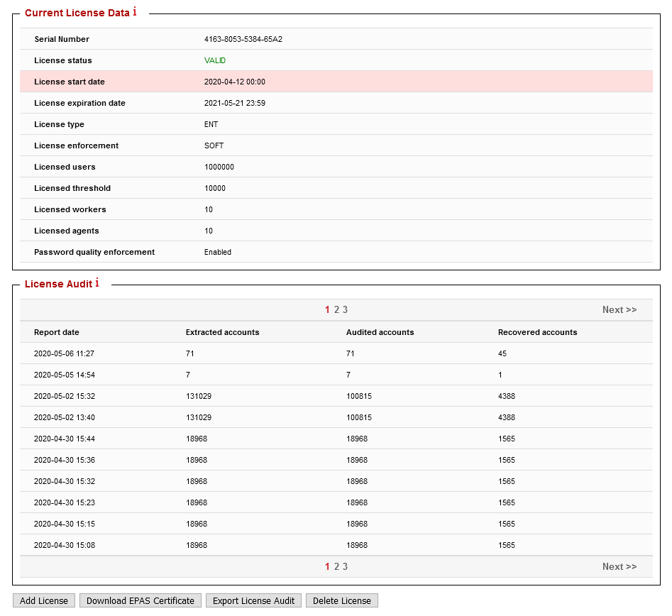
Task: Select page 1 in the bottom pagination
Action: (326, 566)
